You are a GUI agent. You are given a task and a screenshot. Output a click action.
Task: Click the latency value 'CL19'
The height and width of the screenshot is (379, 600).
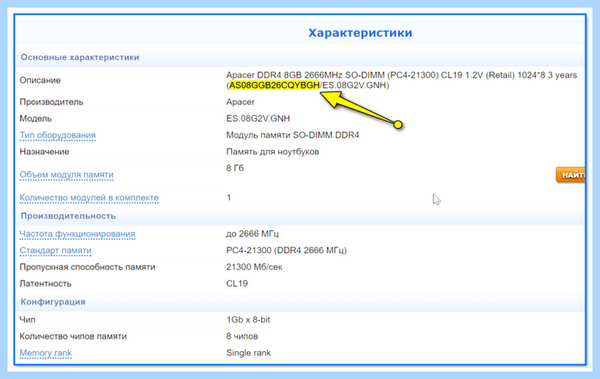tap(237, 284)
